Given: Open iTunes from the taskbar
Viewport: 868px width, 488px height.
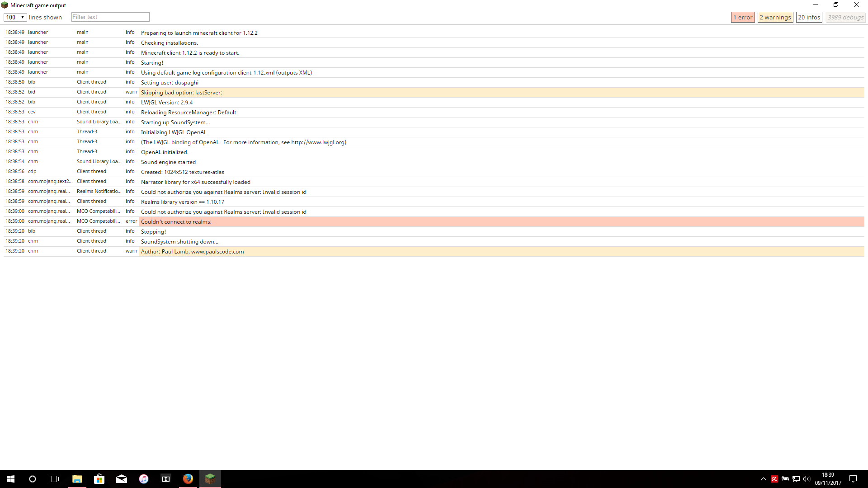Looking at the screenshot, I should (143, 479).
